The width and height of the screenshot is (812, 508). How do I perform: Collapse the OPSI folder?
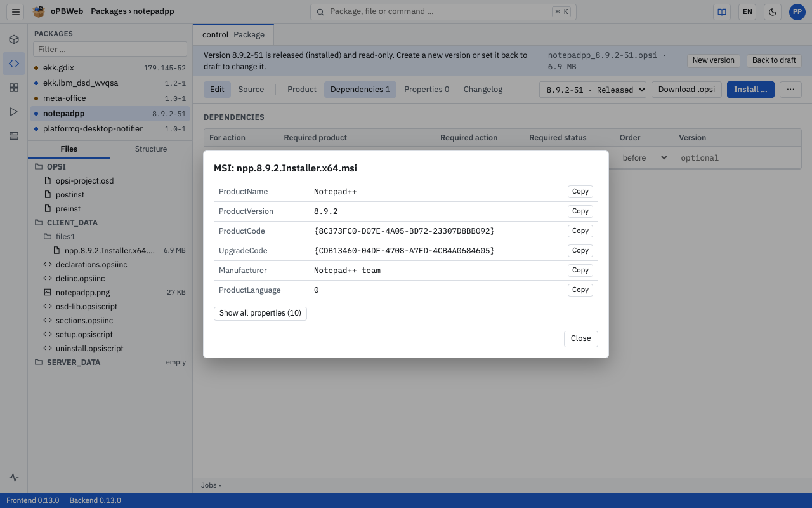pyautogui.click(x=110, y=166)
